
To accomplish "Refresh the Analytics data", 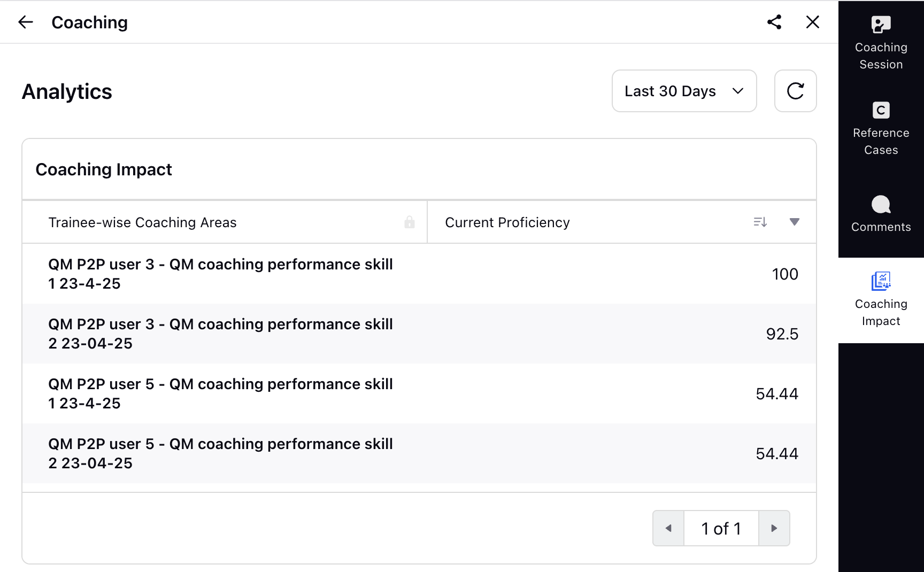I will [795, 91].
